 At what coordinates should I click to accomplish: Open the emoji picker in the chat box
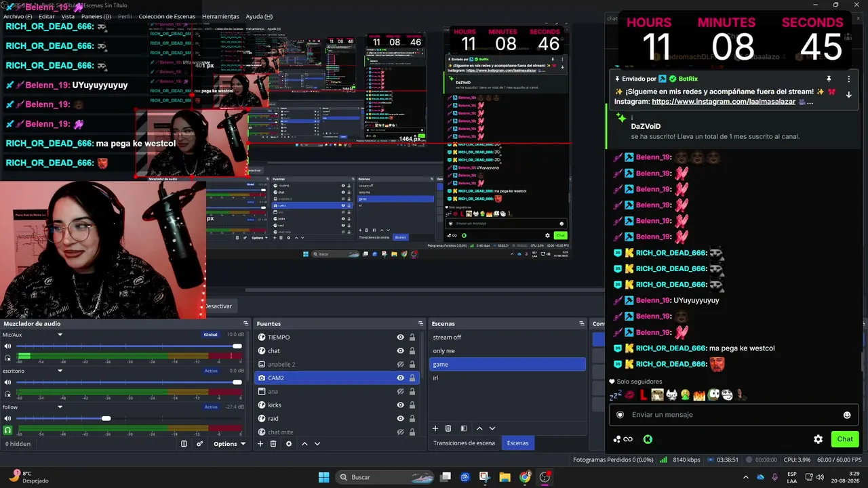[847, 415]
